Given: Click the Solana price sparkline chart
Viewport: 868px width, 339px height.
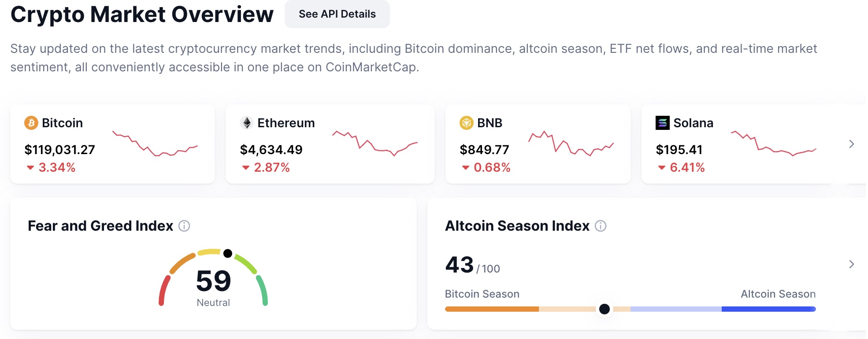Looking at the screenshot, I should click(x=773, y=144).
